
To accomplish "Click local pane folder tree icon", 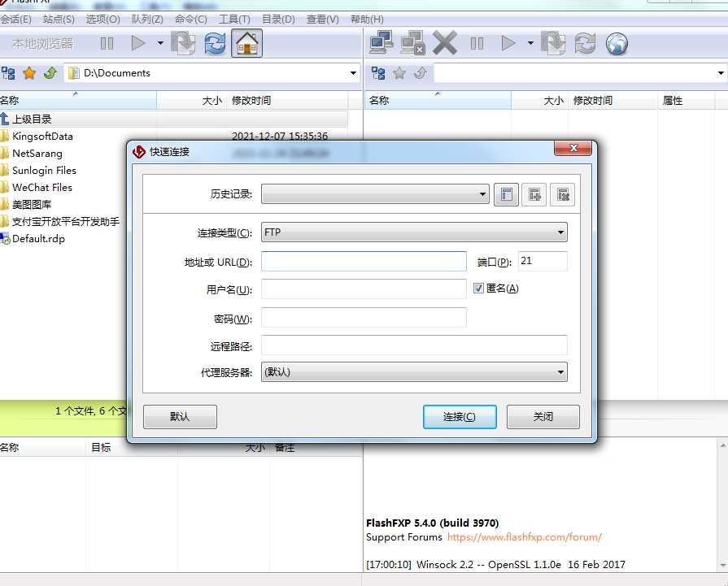I will (8, 73).
